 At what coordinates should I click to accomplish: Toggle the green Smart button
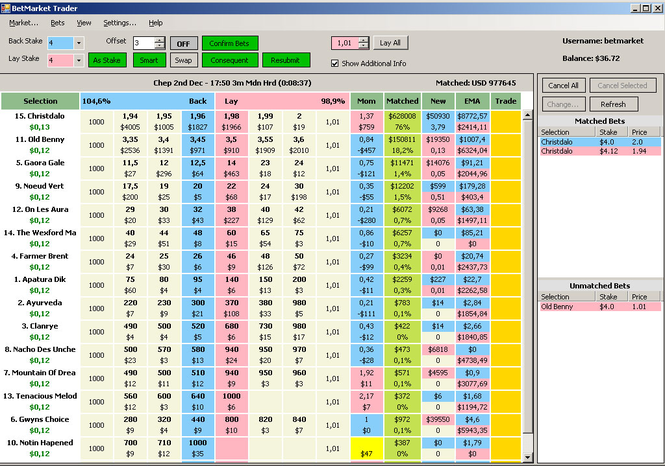(148, 60)
